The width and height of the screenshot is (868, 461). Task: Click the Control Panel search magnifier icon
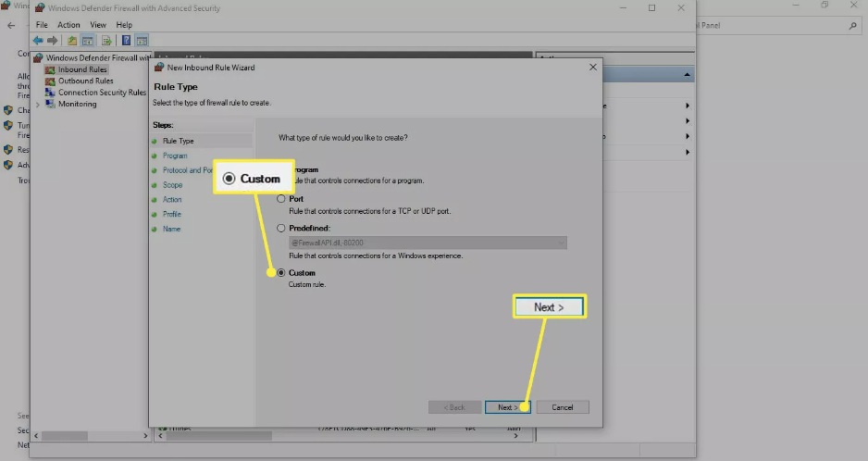tap(852, 26)
